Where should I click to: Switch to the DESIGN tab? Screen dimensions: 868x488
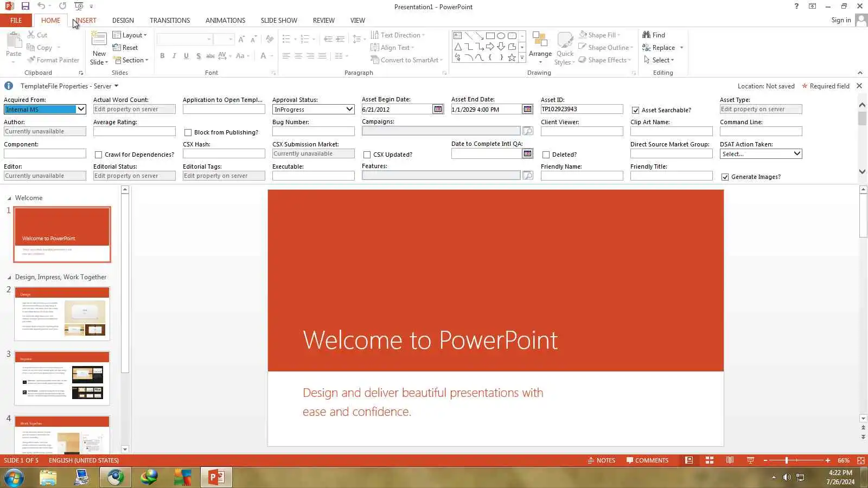(123, 20)
